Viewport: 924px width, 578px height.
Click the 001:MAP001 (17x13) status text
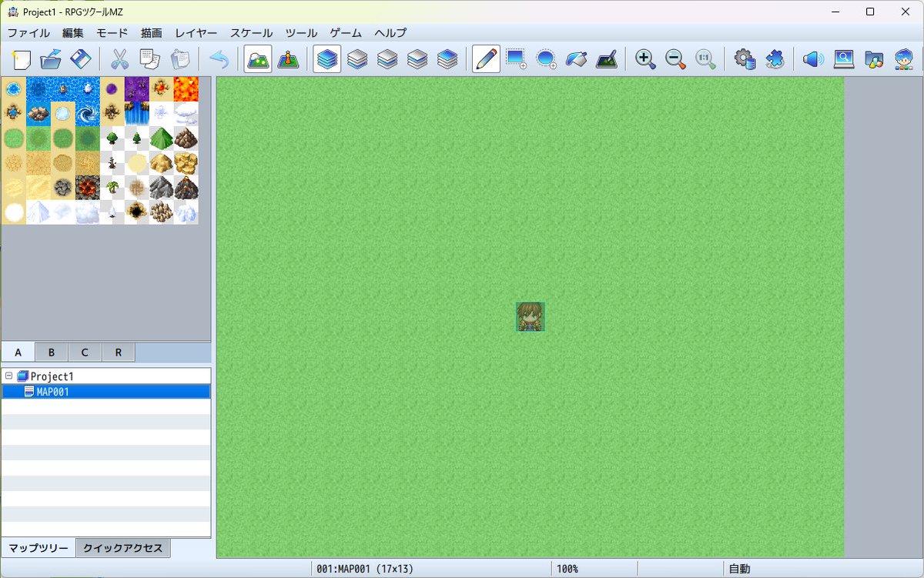coord(365,569)
